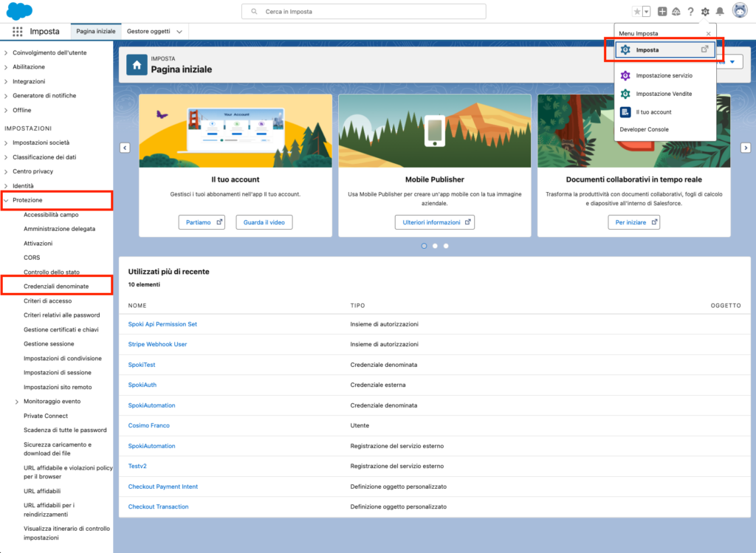Click the global actions plus icon

[x=662, y=11]
